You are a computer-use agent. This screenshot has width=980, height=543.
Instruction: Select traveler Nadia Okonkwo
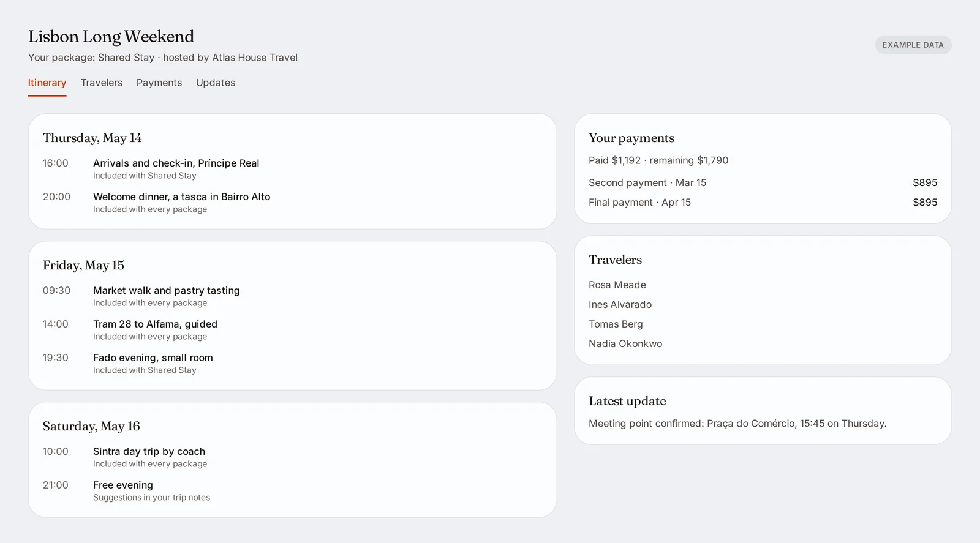tap(625, 343)
